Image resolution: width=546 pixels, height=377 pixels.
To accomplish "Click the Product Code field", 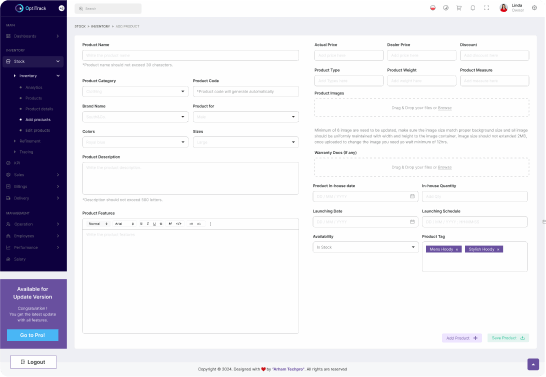I will 246,91.
